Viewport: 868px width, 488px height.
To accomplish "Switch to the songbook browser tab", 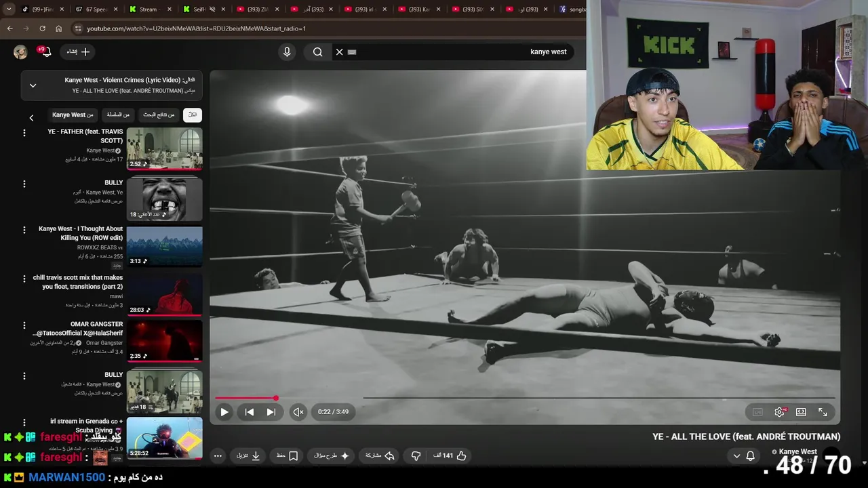I will click(572, 9).
